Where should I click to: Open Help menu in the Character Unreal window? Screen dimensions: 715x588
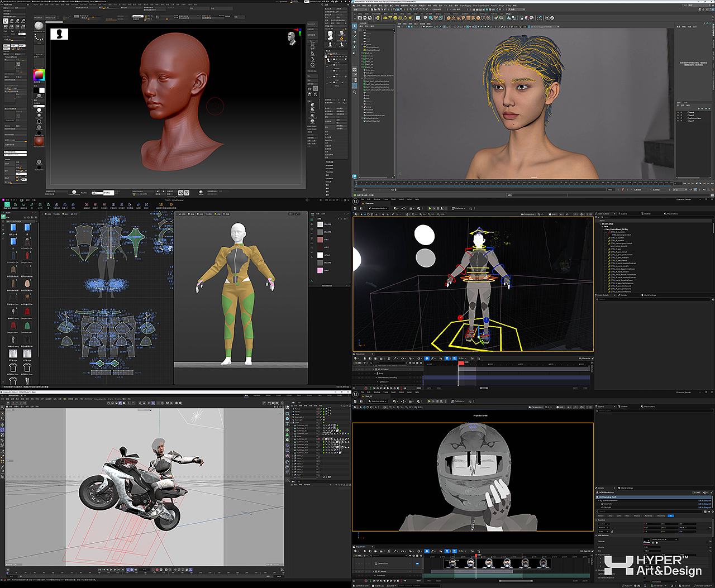[417, 199]
